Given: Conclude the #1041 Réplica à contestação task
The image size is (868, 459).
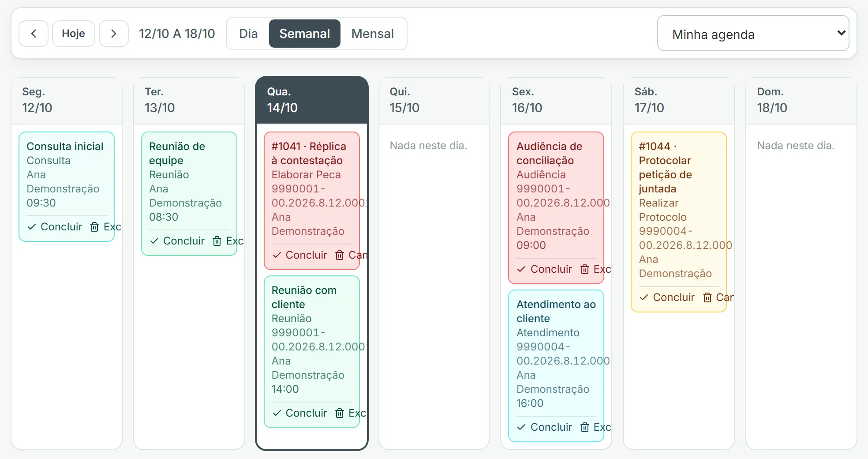Looking at the screenshot, I should click(300, 255).
